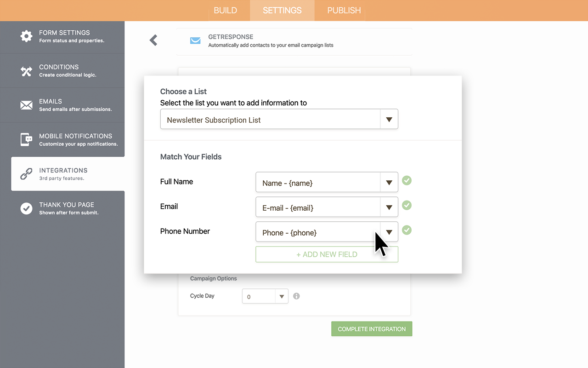
Task: Click green checkmark next to Full Name
Action: (x=407, y=180)
